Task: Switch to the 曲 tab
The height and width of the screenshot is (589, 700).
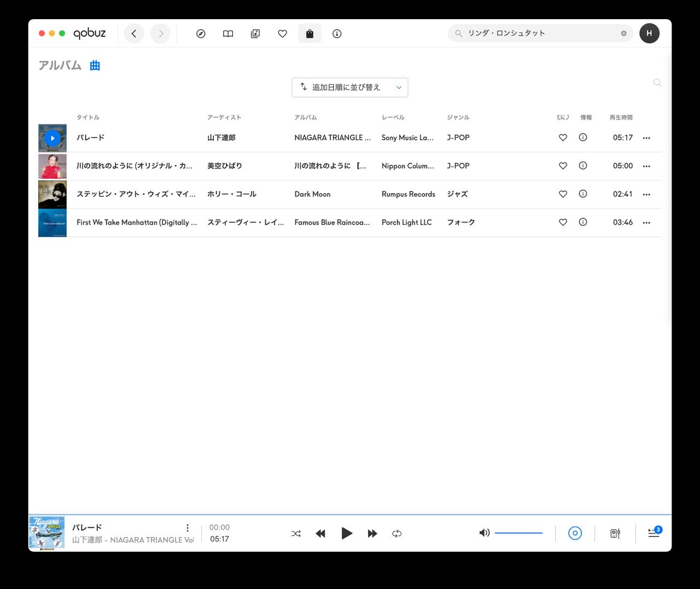Action: tap(94, 65)
